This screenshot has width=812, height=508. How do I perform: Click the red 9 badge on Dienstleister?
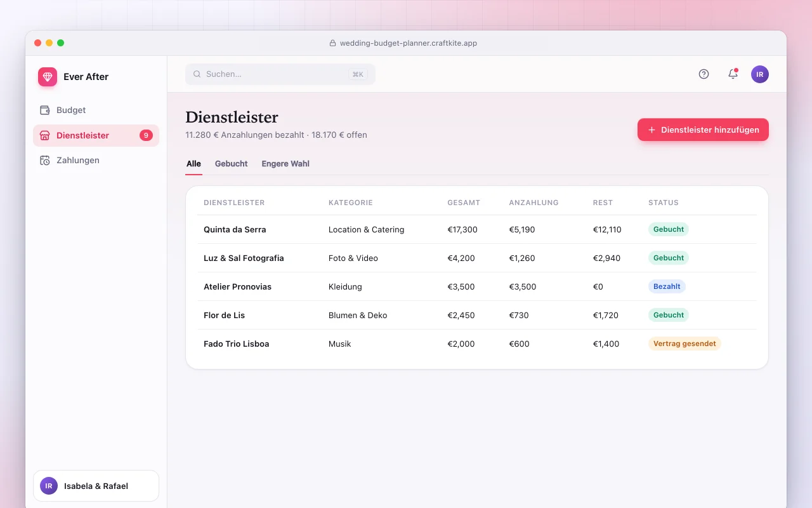[146, 135]
